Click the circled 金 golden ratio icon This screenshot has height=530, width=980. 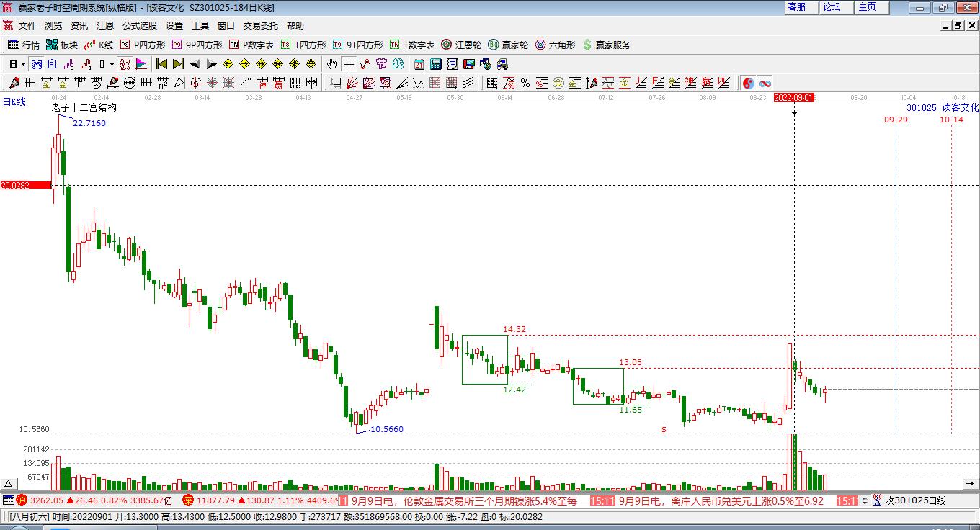[558, 83]
